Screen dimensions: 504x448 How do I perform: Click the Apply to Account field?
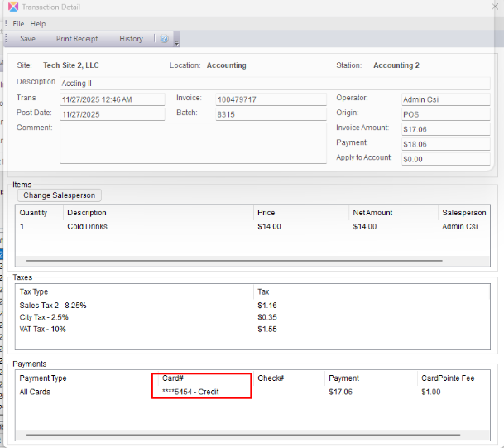pyautogui.click(x=445, y=159)
